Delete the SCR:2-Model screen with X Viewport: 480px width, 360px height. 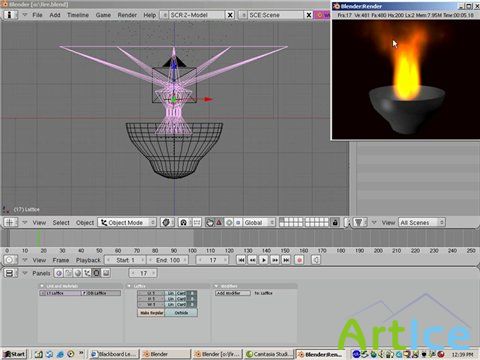point(230,15)
